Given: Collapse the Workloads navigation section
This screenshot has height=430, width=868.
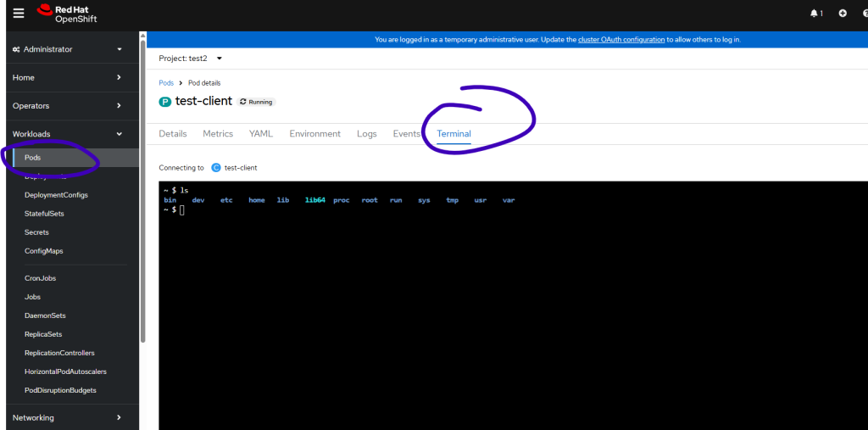Looking at the screenshot, I should coord(68,134).
